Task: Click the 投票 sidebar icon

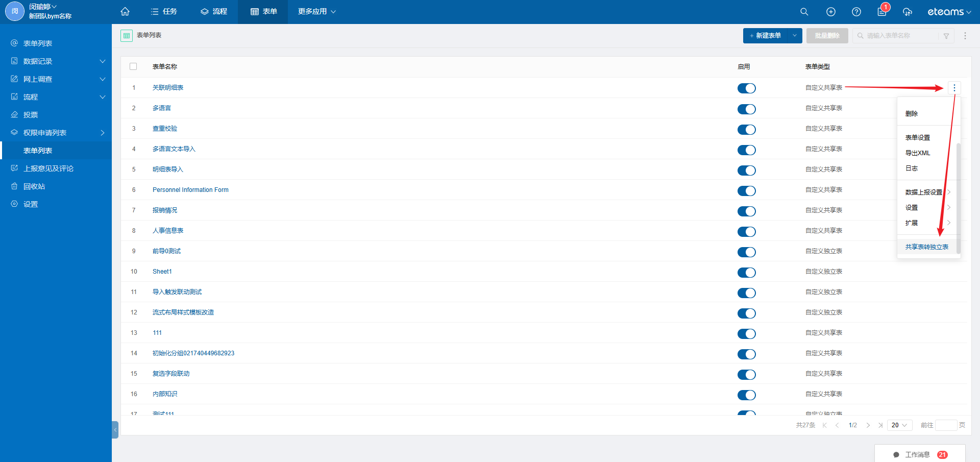Action: click(14, 114)
